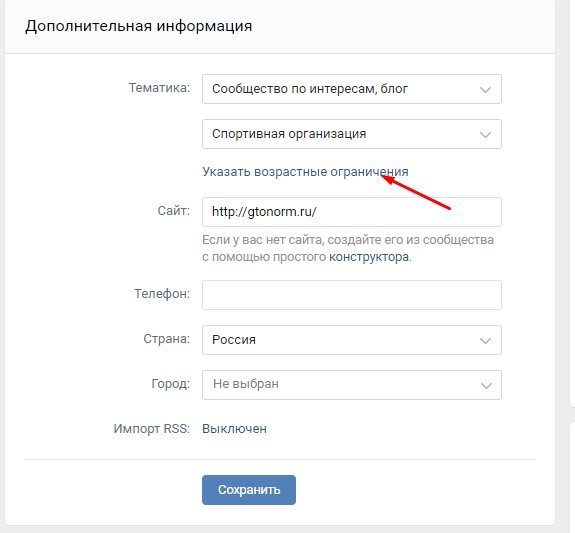Click the Город label text
This screenshot has width=575, height=533.
tap(171, 384)
